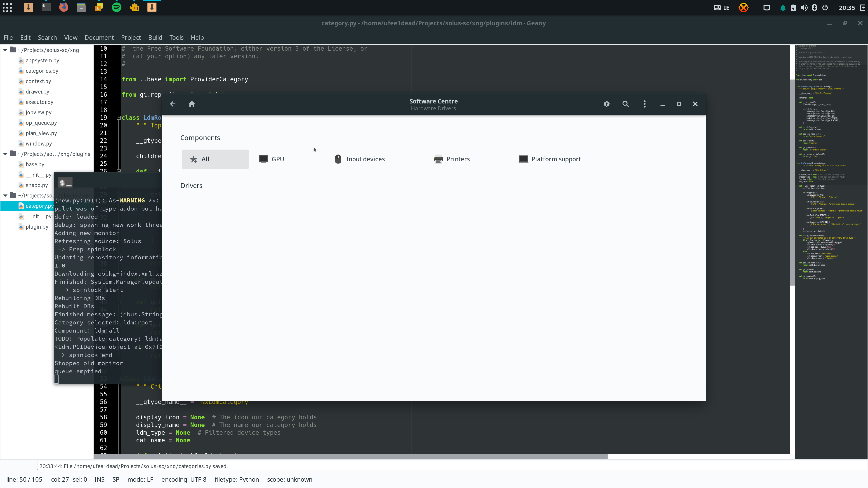868x488 pixels.
Task: Open the volume control icon
Action: pos(804,8)
